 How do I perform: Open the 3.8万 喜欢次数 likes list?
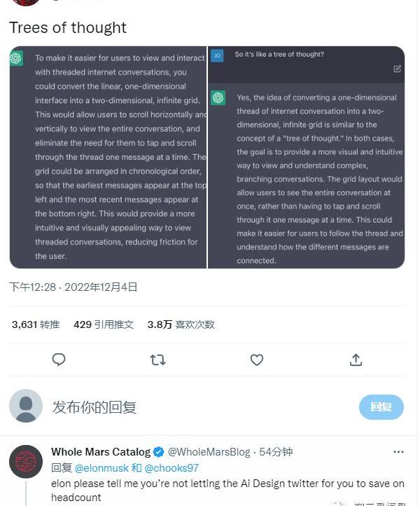pyautogui.click(x=181, y=324)
